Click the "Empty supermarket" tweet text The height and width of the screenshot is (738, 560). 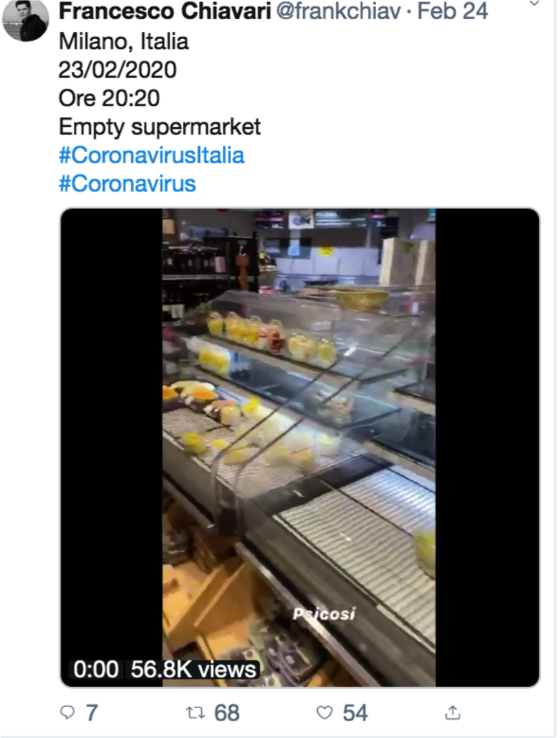(x=159, y=126)
